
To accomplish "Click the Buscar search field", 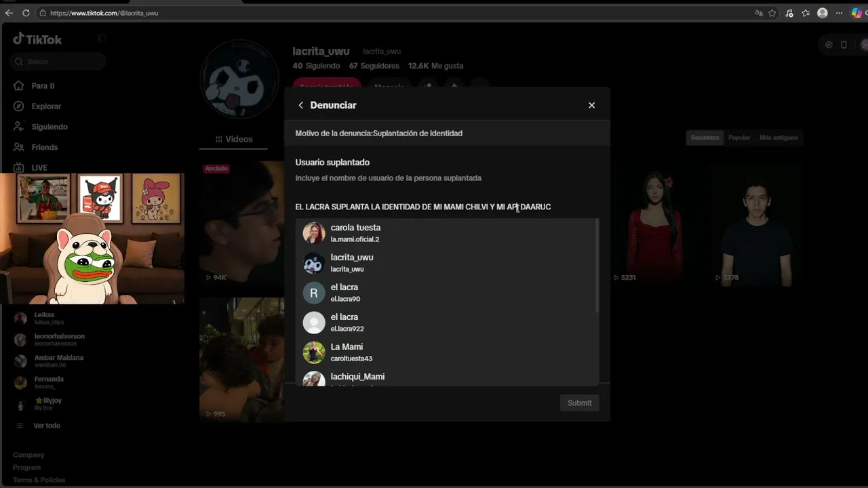I will click(x=58, y=62).
